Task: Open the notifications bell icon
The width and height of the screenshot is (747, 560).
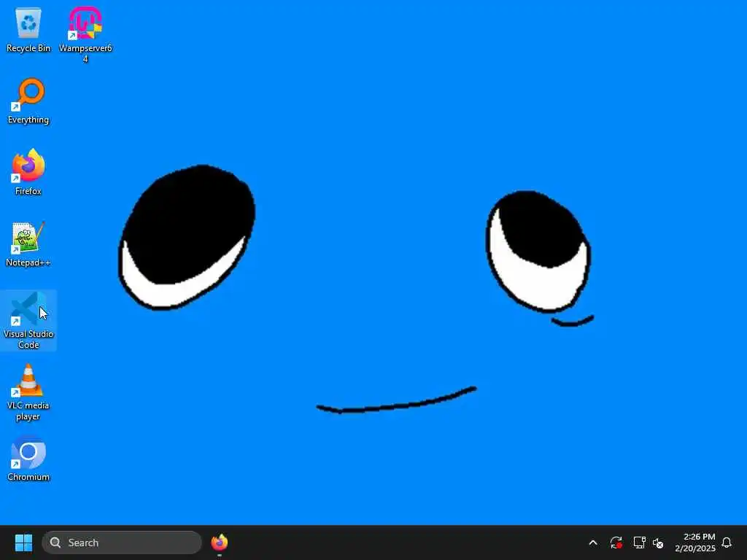Action: click(727, 542)
